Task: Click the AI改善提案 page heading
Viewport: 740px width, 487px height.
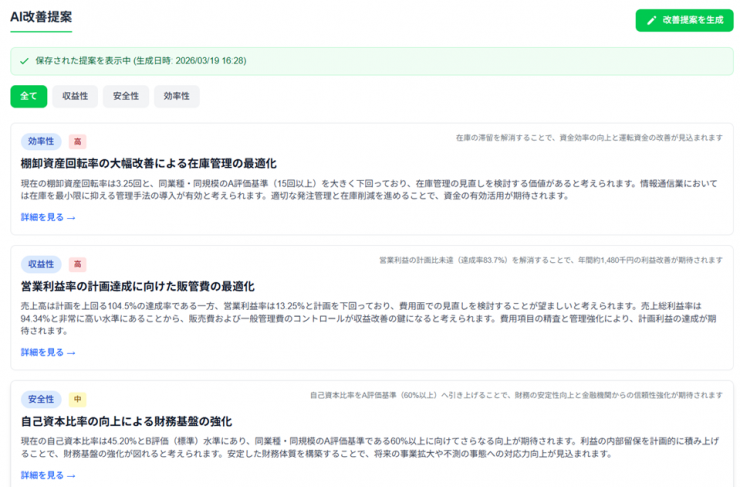Action: (x=41, y=17)
